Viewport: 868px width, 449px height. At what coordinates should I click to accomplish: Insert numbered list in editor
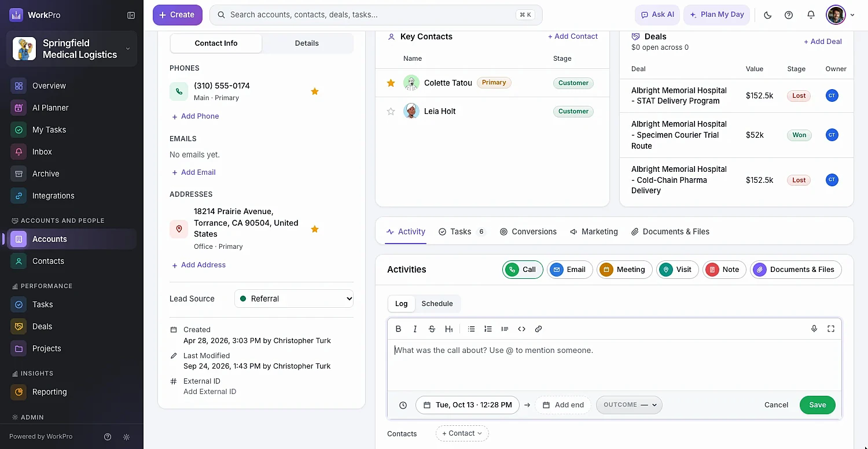(488, 329)
